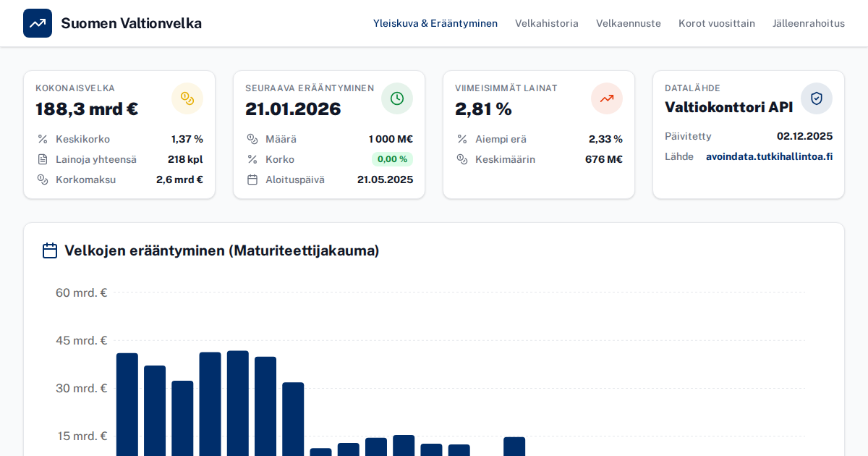The height and width of the screenshot is (456, 868).
Task: Click the green 0,00 % Korko badge
Action: coord(392,159)
